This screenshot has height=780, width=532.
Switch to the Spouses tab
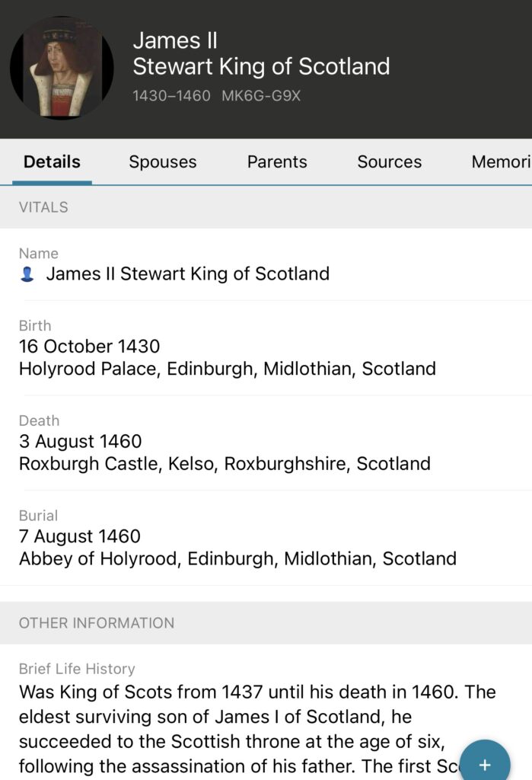click(163, 161)
